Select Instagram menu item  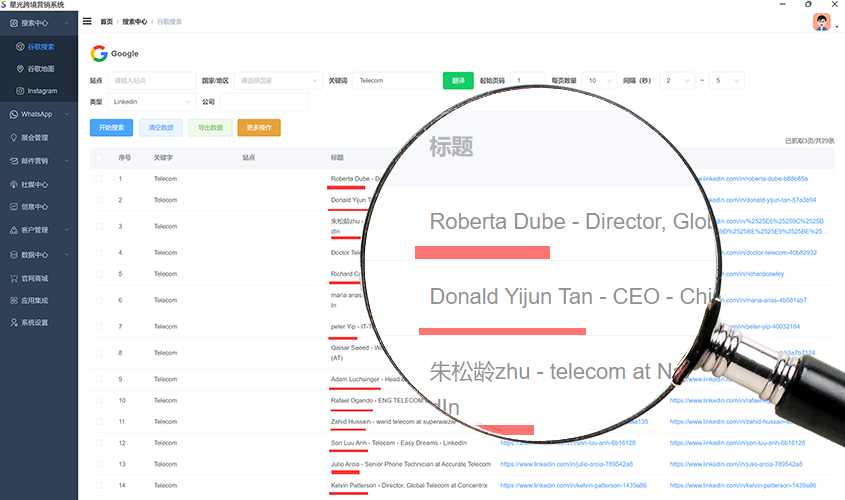click(x=42, y=91)
